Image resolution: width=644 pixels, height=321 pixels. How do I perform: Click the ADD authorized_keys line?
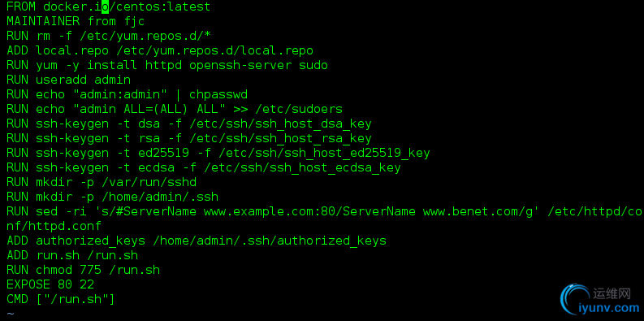[197, 241]
